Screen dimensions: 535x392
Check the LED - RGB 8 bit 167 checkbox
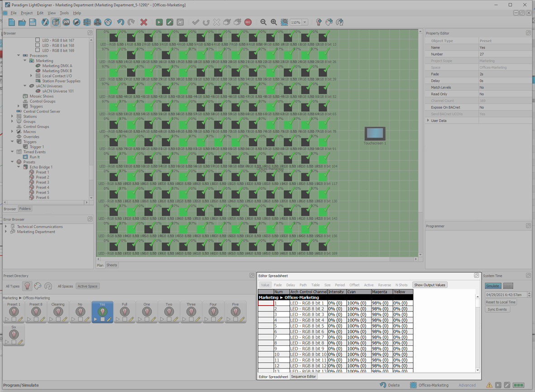38,40
